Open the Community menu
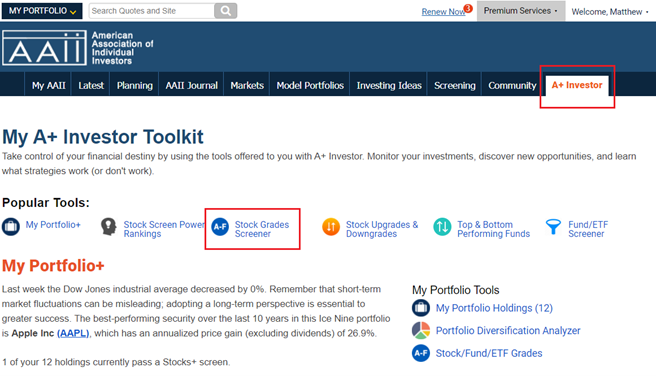 pyautogui.click(x=512, y=85)
